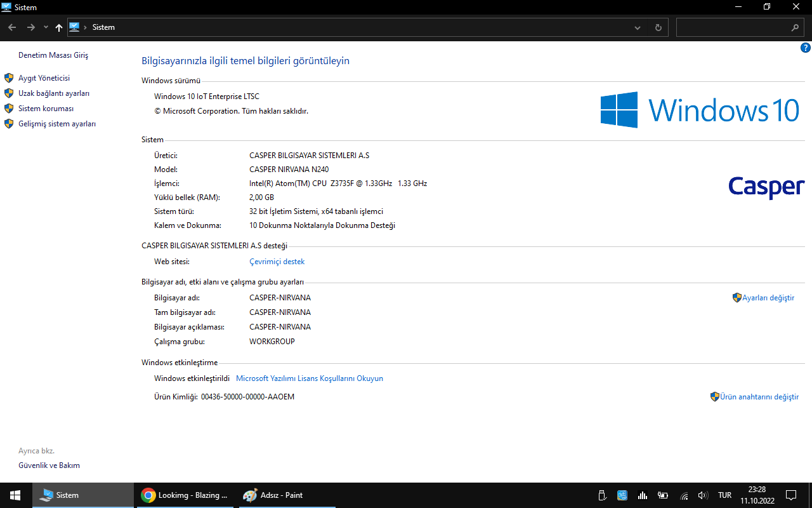Image resolution: width=812 pixels, height=508 pixels.
Task: Expand the chevron before Sistem in address bar
Action: (x=85, y=27)
